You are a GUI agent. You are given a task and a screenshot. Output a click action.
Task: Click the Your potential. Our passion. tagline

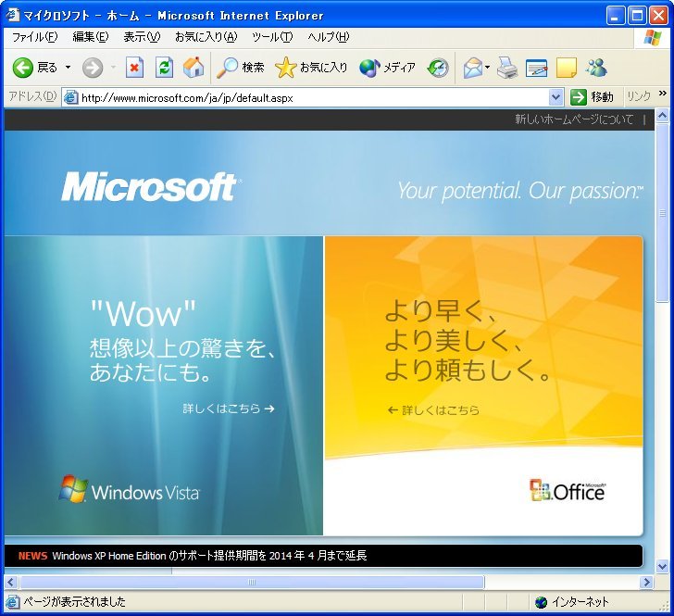(519, 191)
